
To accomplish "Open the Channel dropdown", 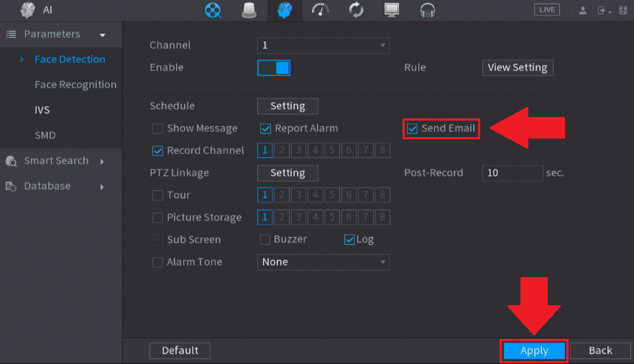I will click(x=323, y=45).
